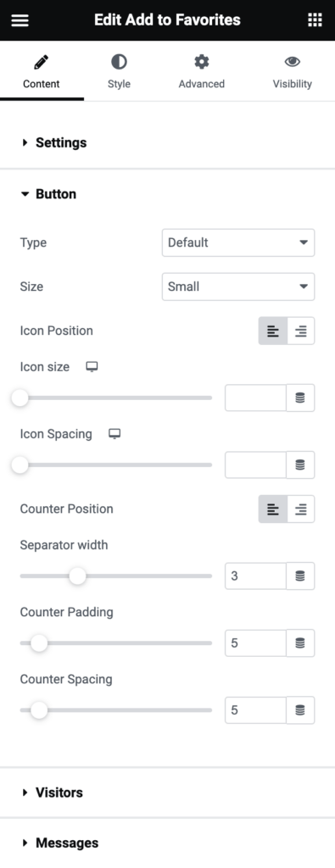This screenshot has height=868, width=335.
Task: Click dynamic tags icon for Icon size
Action: tap(300, 398)
